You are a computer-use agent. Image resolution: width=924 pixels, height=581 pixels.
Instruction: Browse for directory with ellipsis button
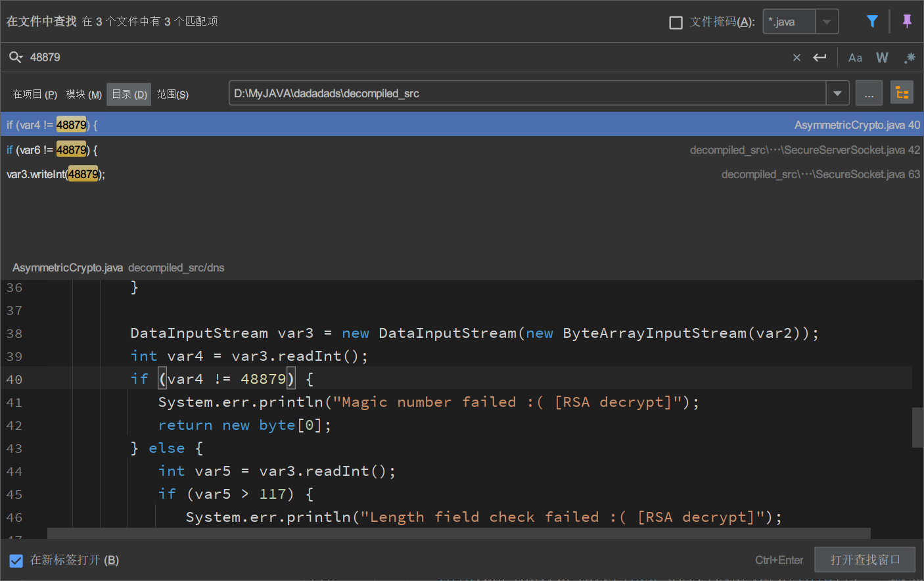click(x=869, y=93)
